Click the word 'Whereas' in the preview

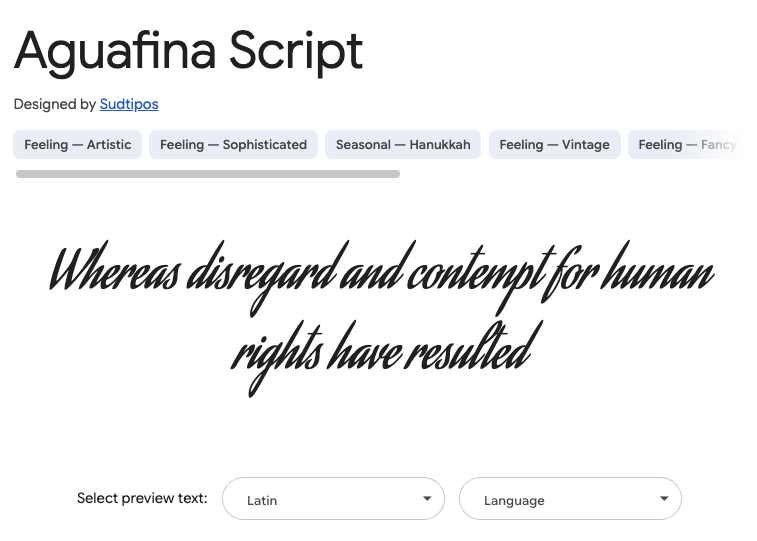(x=116, y=267)
